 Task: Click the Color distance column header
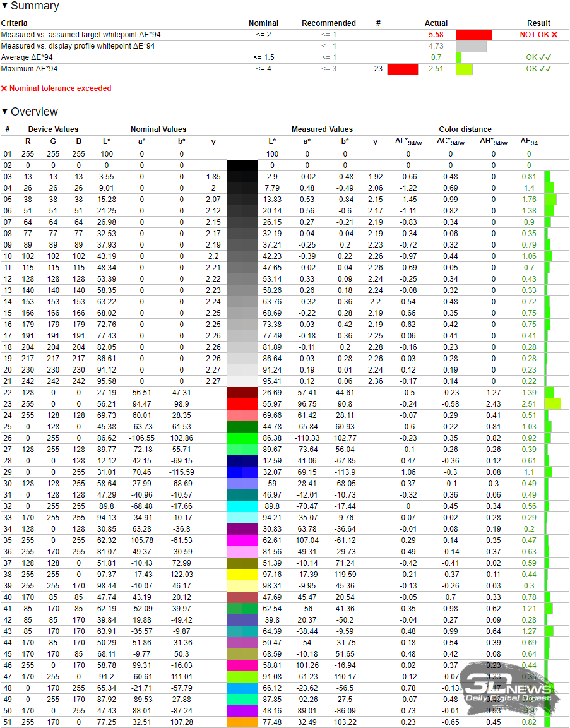[x=465, y=129]
